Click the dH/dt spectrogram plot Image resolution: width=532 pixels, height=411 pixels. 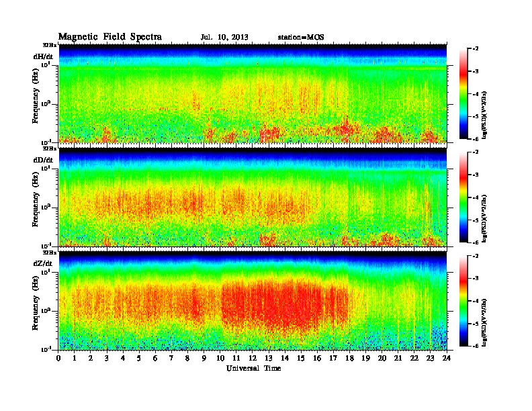point(253,93)
